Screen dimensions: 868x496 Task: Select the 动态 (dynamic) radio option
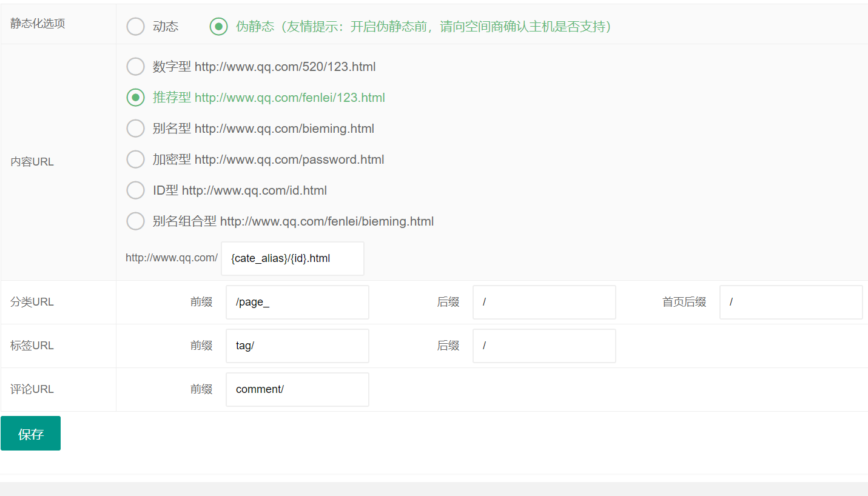point(135,26)
